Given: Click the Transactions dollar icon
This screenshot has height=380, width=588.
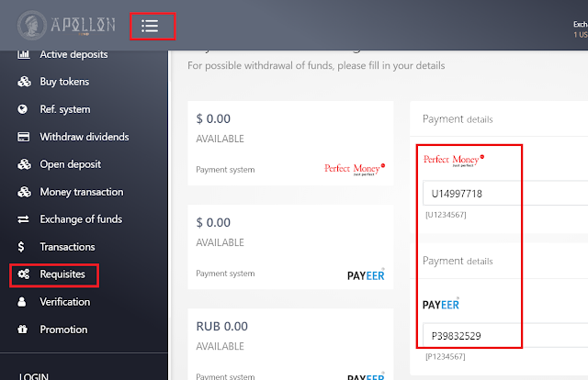Looking at the screenshot, I should coord(21,247).
